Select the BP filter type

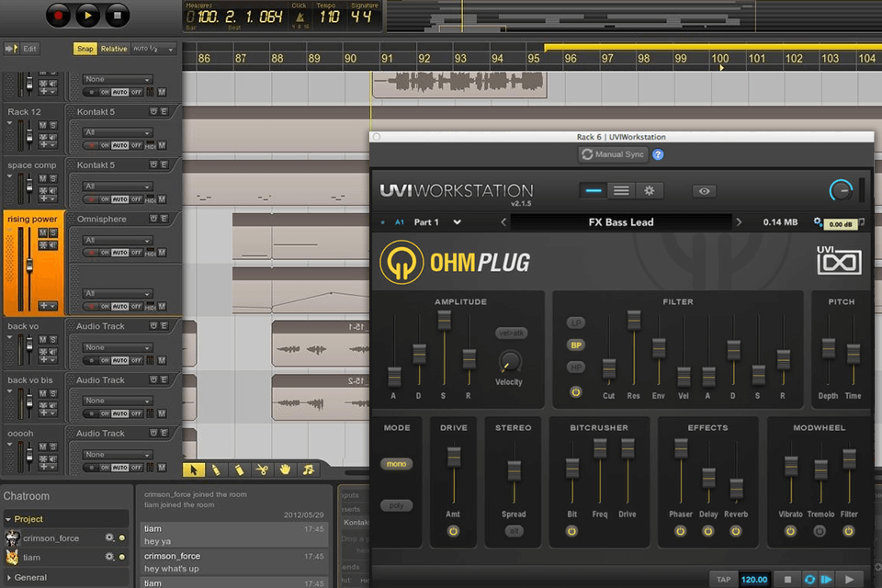click(x=576, y=345)
